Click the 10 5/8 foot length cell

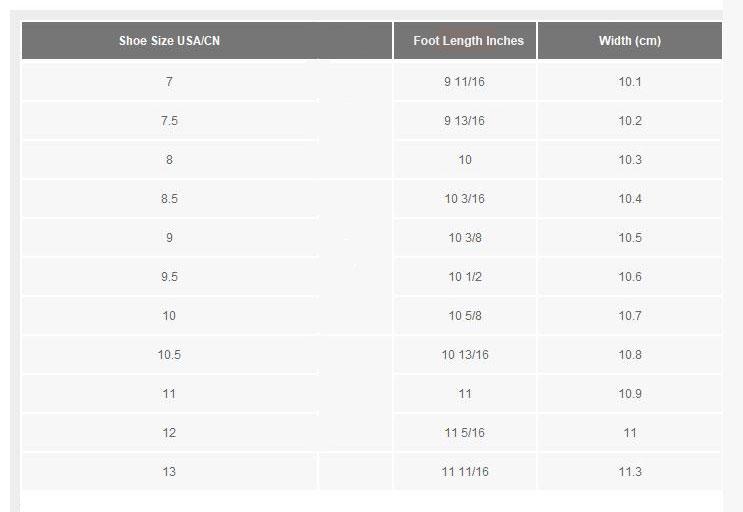pos(464,316)
